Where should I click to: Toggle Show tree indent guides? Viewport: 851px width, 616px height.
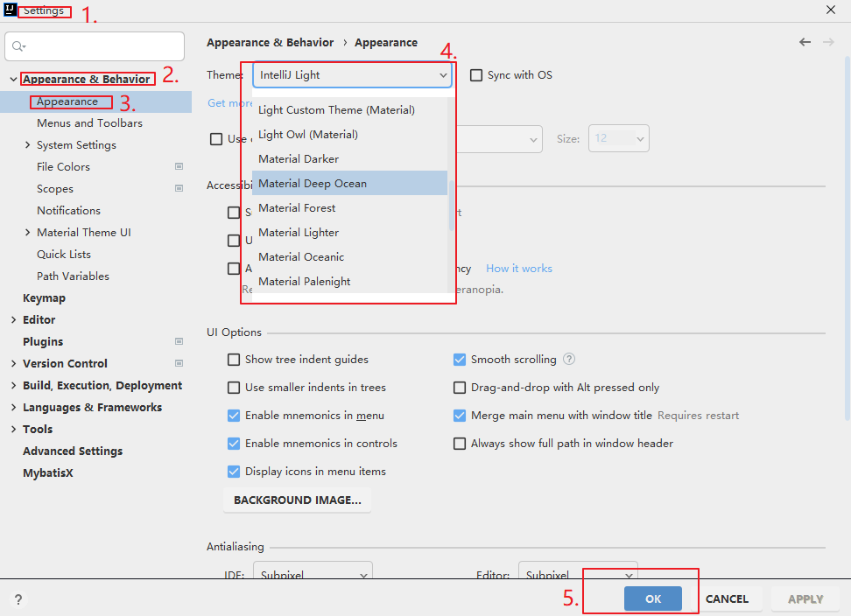pos(234,360)
